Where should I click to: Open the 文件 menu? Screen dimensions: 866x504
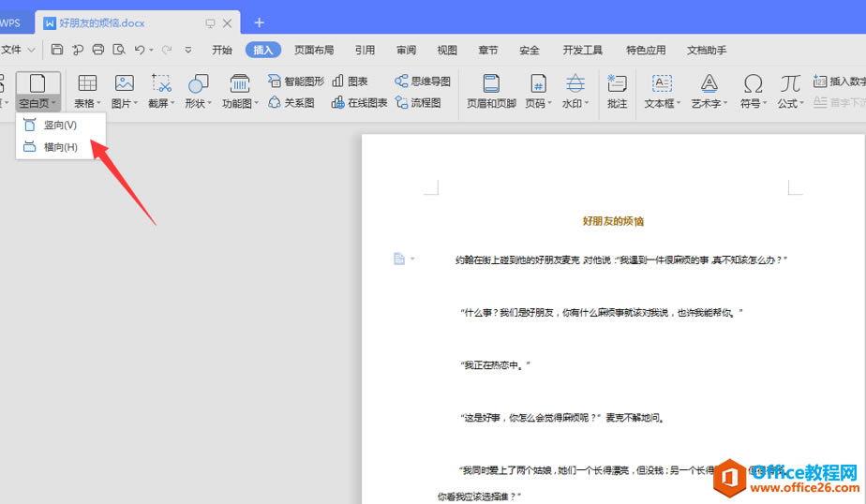[x=18, y=50]
